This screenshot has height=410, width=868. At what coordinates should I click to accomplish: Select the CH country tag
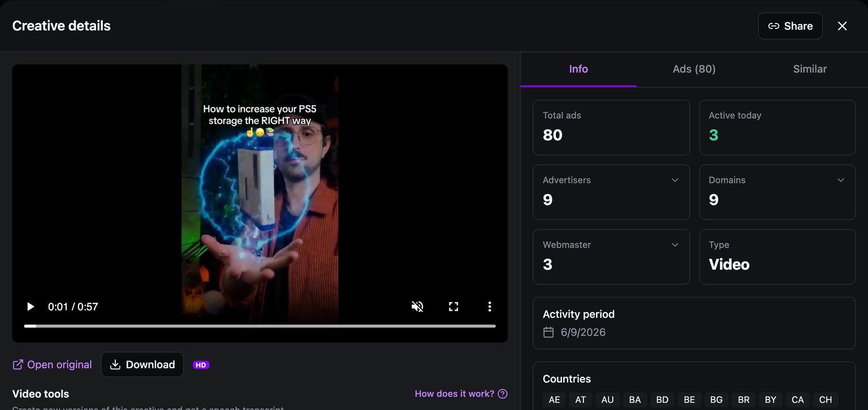pyautogui.click(x=826, y=400)
